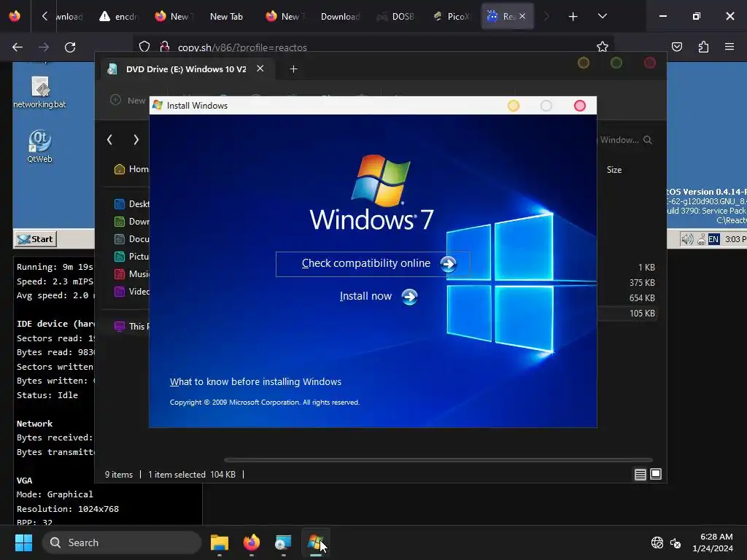Open the disc drive app on taskbar
Image resolution: width=747 pixels, height=560 pixels.
click(284, 542)
